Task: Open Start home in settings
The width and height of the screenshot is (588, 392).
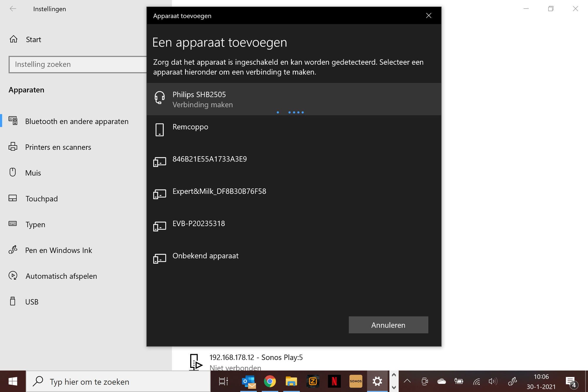Action: (x=33, y=39)
